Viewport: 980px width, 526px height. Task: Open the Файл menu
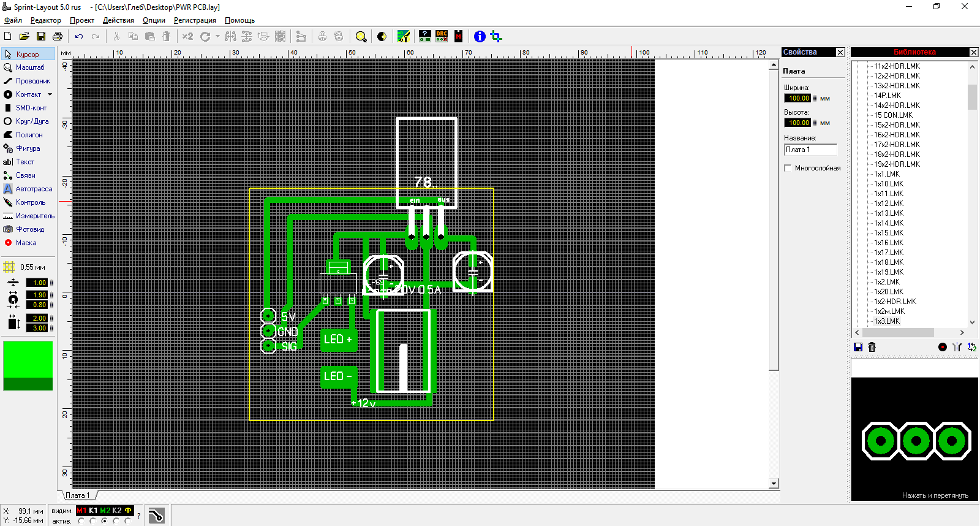[x=13, y=20]
